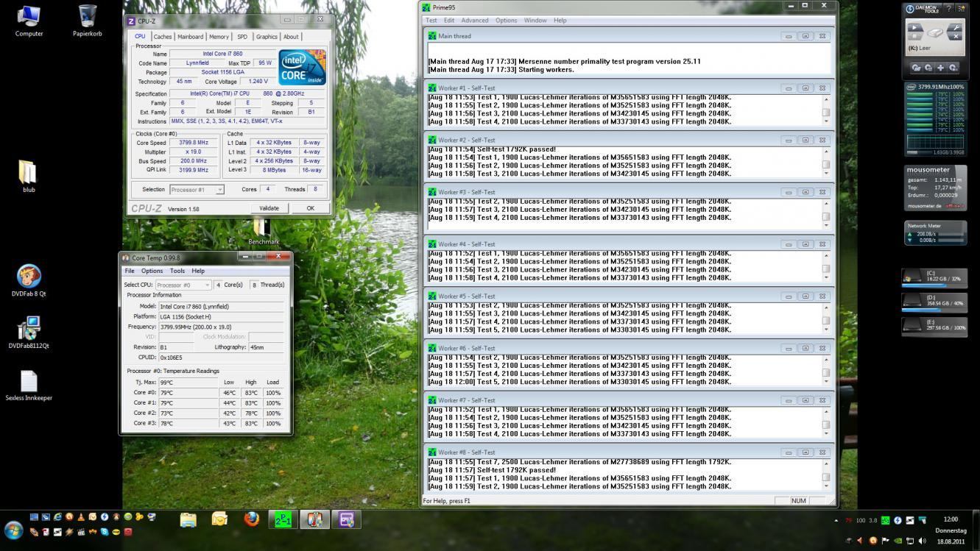Image resolution: width=980 pixels, height=551 pixels.
Task: Launch VLC from quick launch cone icon
Action: (x=81, y=517)
